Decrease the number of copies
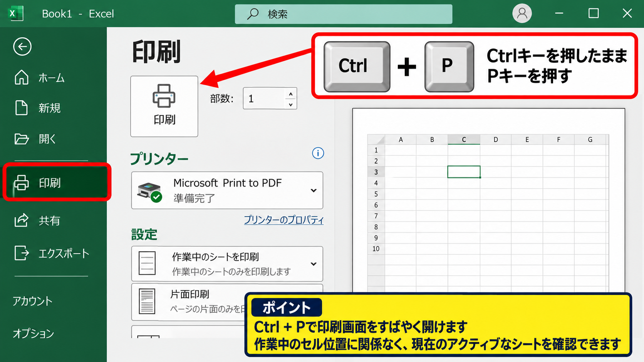The width and height of the screenshot is (644, 362). click(291, 104)
